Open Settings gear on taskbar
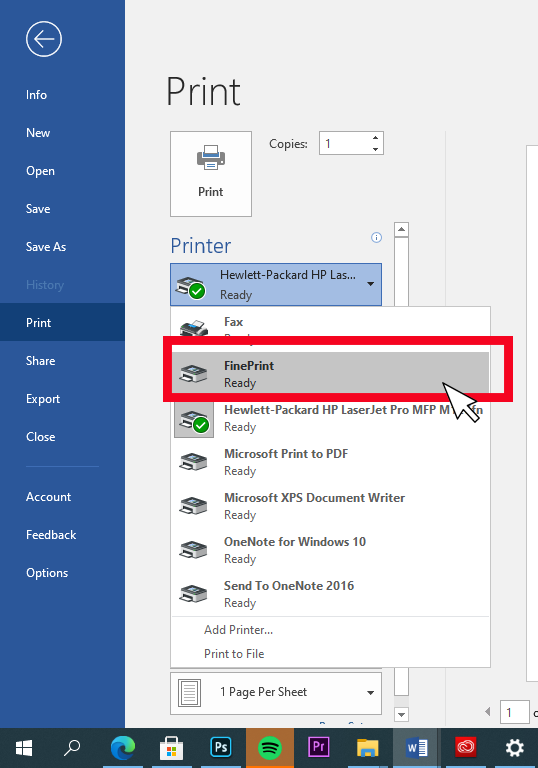The width and height of the screenshot is (538, 768). pos(514,748)
